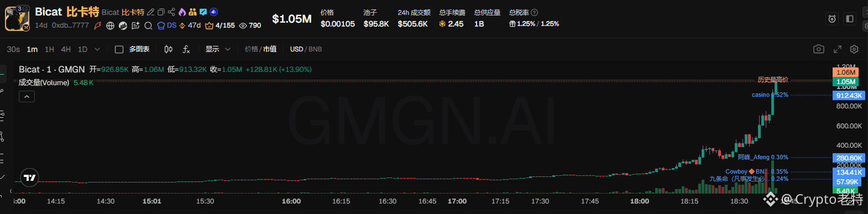Open the fx indicators icon
Screen dimensions: 868x214
186,49
